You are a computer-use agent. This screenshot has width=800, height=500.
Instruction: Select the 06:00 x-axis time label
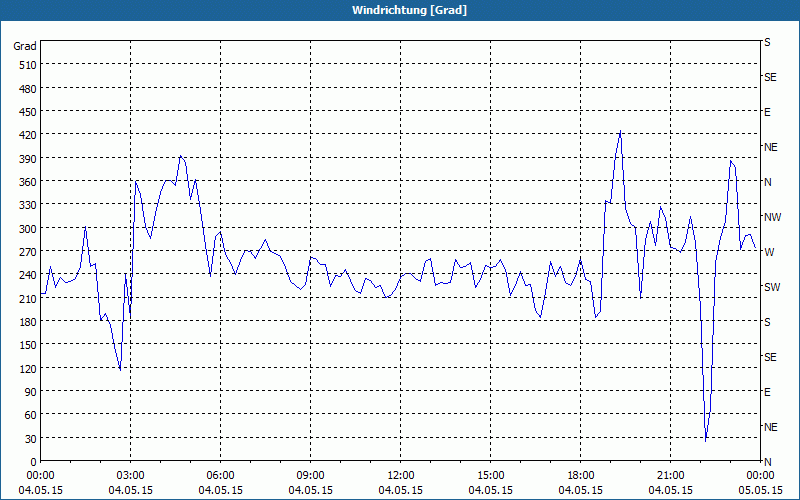pos(220,476)
